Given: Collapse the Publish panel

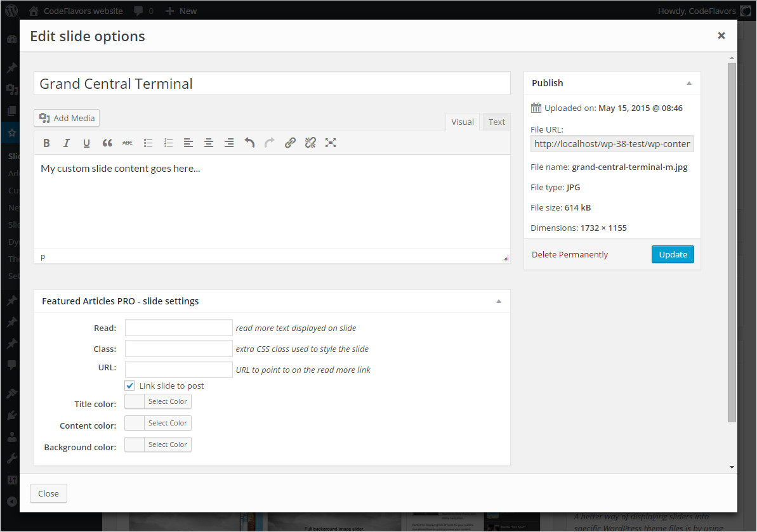Looking at the screenshot, I should pos(689,84).
